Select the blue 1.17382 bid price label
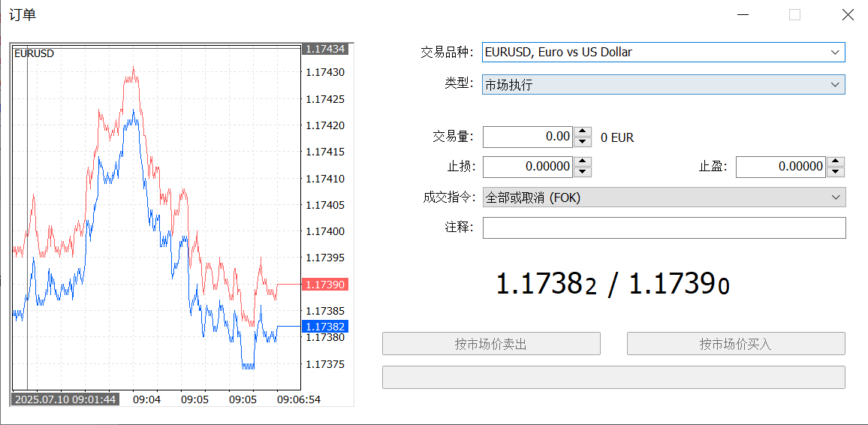 pos(325,327)
